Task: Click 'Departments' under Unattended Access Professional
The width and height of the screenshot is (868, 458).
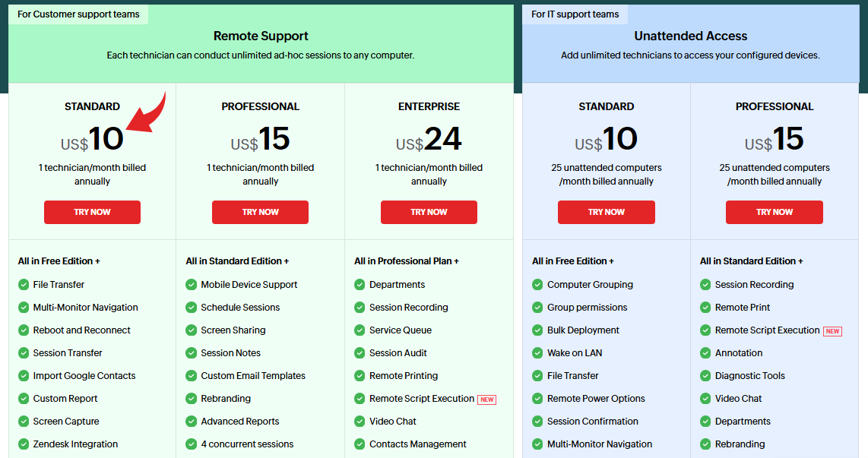Action: coord(743,422)
